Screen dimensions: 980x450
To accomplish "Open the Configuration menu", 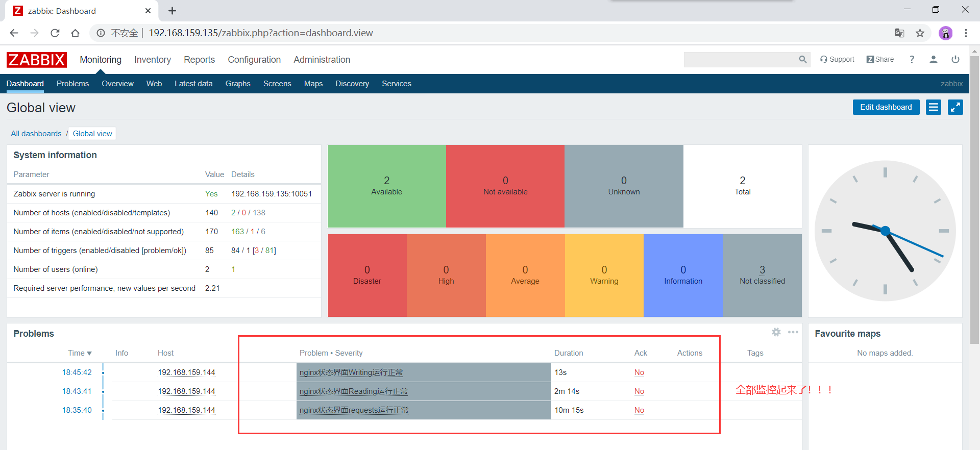I will coord(254,60).
